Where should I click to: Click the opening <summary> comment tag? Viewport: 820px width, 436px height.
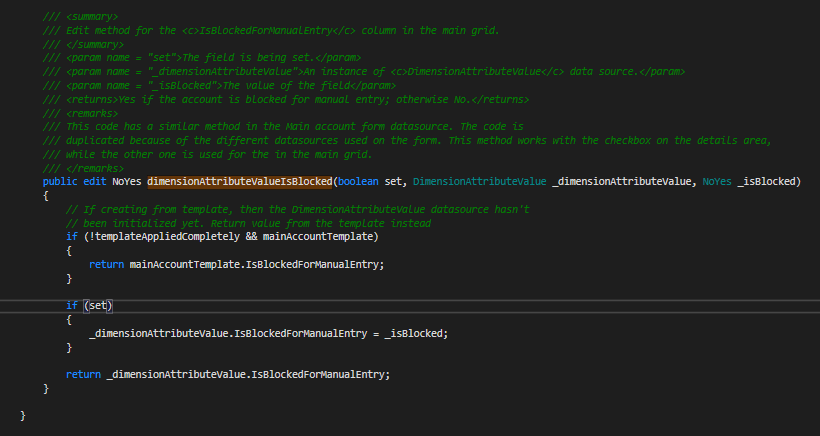[80, 17]
